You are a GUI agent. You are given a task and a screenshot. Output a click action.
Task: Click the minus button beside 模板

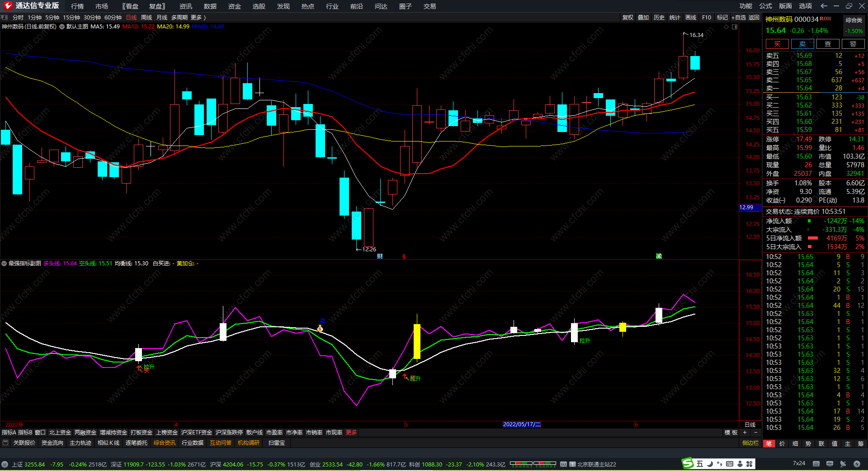pos(755,433)
